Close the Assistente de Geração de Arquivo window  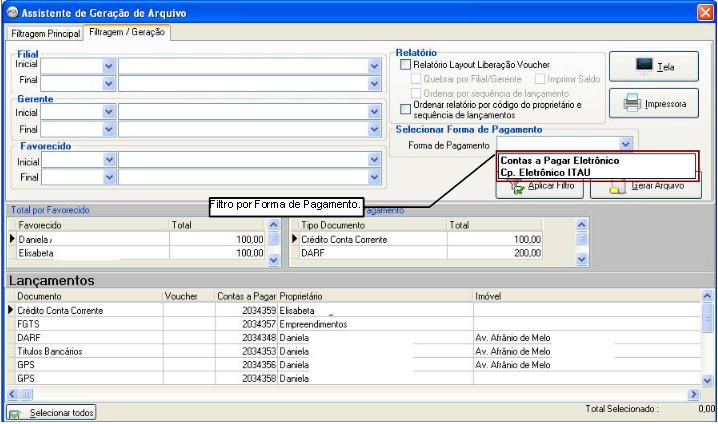pyautogui.click(x=704, y=12)
